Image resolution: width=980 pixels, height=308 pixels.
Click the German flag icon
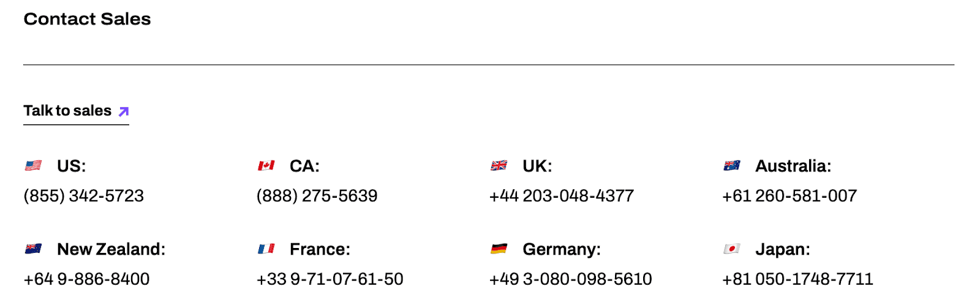coord(499,249)
